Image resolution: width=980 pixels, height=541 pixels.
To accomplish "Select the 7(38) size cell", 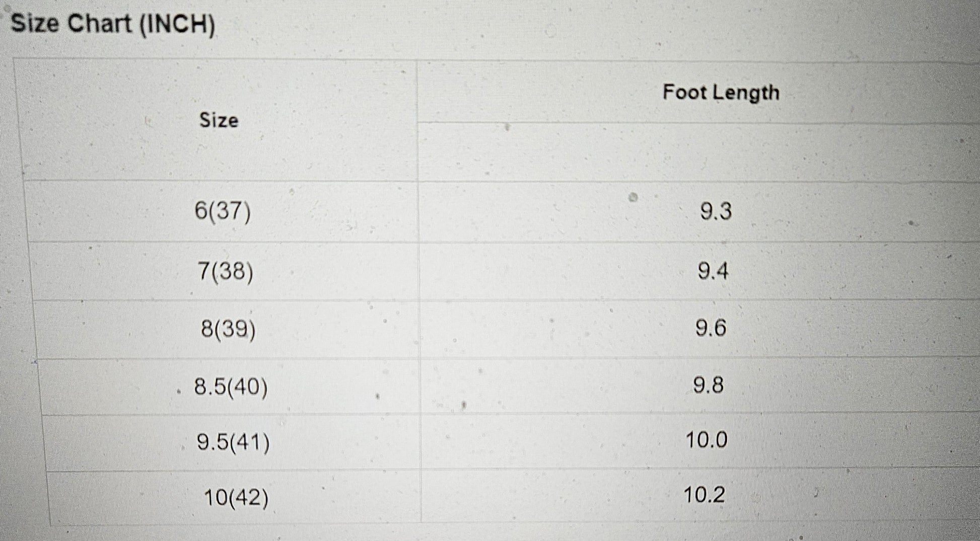I will click(225, 272).
